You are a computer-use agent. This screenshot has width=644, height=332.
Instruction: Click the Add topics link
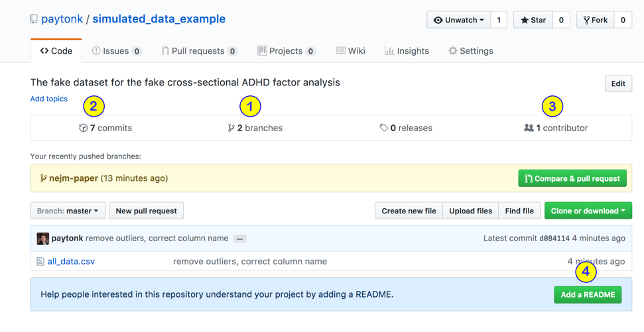point(49,99)
